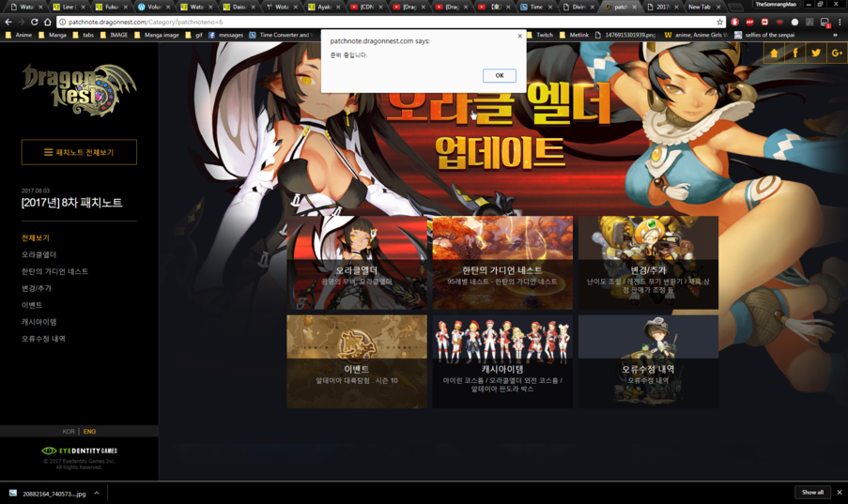The image size is (848, 504).
Task: Open the 이벤트 thumbnail card
Action: [357, 361]
